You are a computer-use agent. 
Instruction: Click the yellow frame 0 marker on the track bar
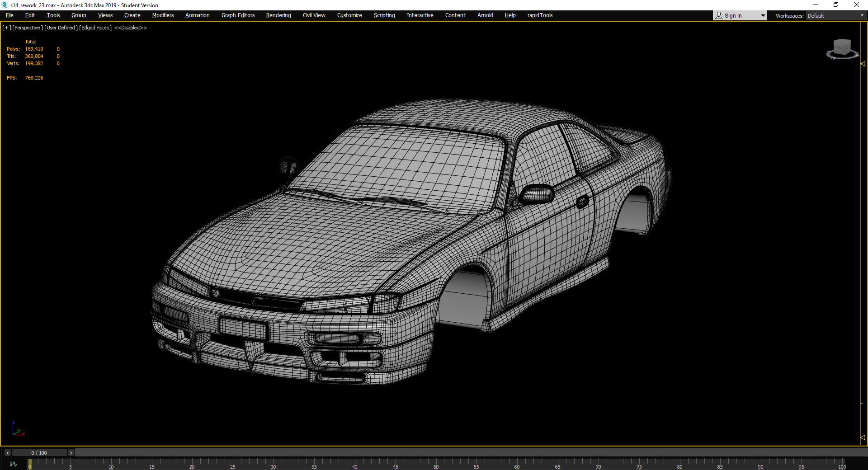coord(30,464)
